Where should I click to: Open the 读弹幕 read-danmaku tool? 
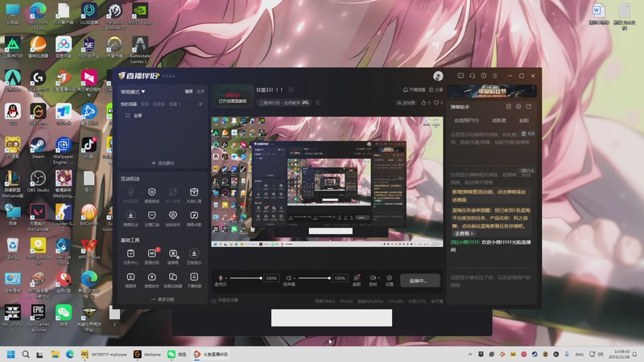click(173, 257)
